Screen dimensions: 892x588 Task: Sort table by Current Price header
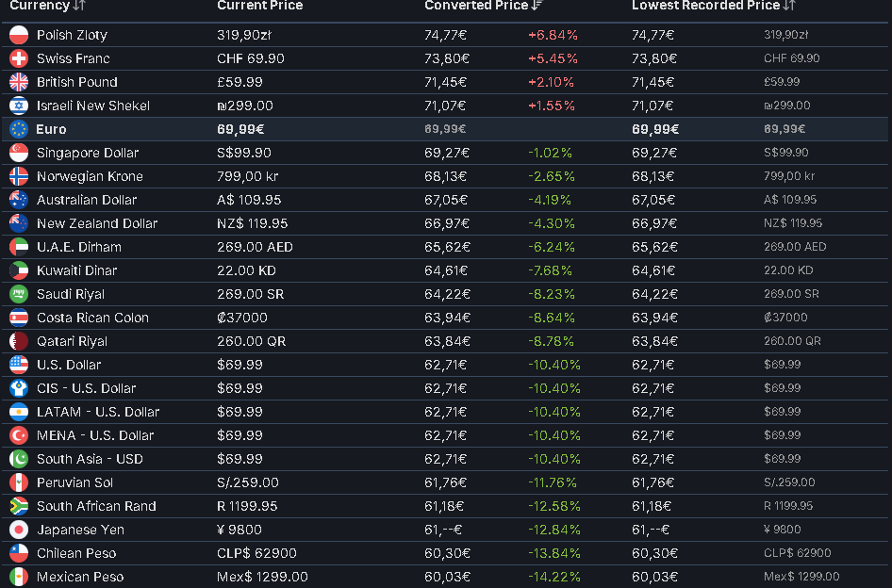coord(259,6)
